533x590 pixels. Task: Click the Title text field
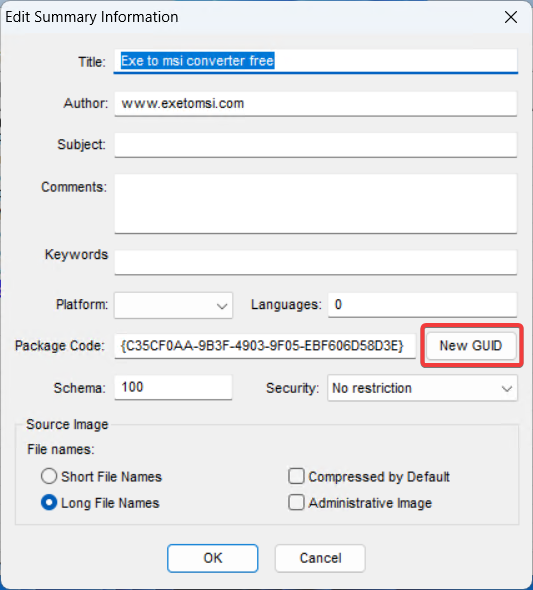click(316, 61)
